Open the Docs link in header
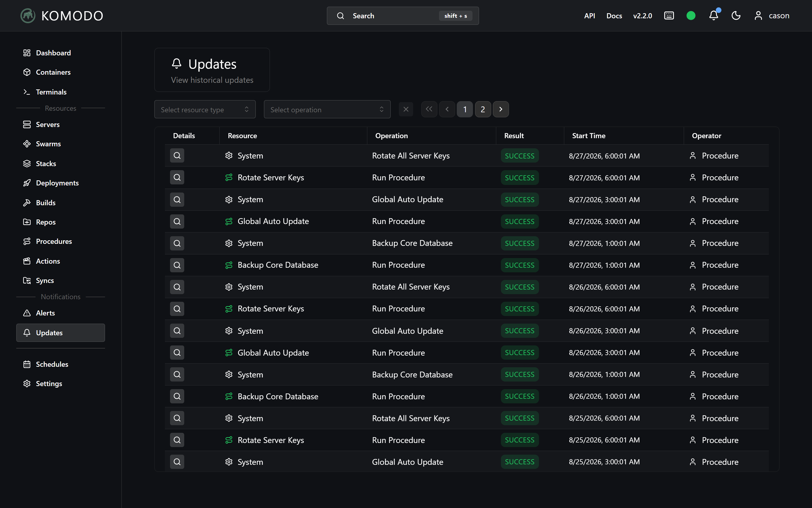Viewport: 812px width, 508px height. coord(614,16)
